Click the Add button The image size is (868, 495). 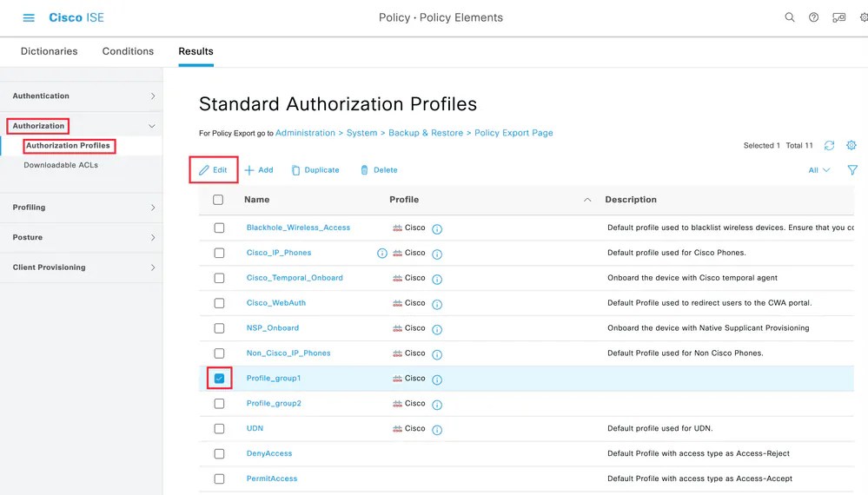point(259,170)
